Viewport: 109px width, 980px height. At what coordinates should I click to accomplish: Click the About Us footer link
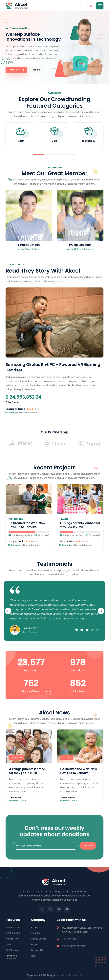coord(36,927)
